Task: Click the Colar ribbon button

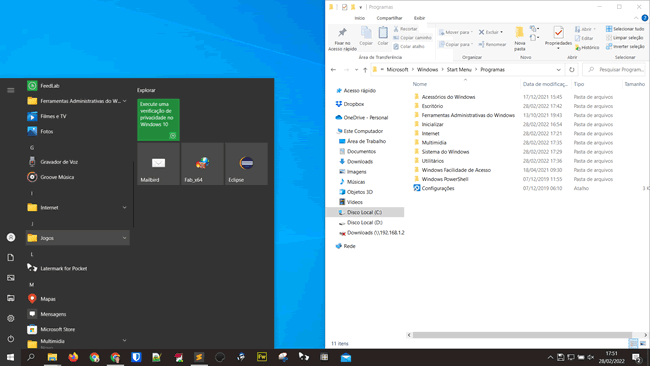Action: pyautogui.click(x=383, y=36)
